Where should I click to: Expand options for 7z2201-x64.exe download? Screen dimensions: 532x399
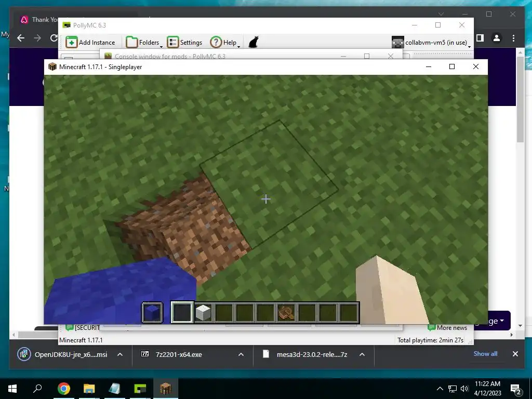241,354
